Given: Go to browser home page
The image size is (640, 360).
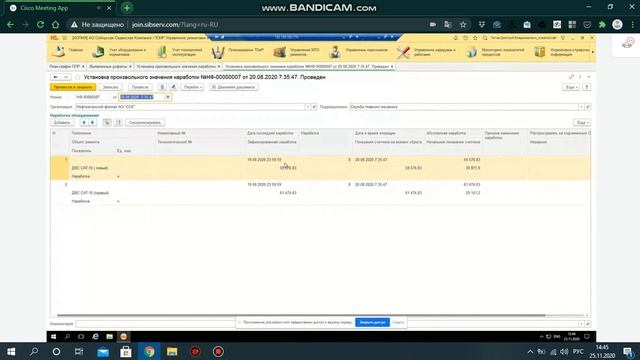Looking at the screenshot, I should pyautogui.click(x=56, y=24).
